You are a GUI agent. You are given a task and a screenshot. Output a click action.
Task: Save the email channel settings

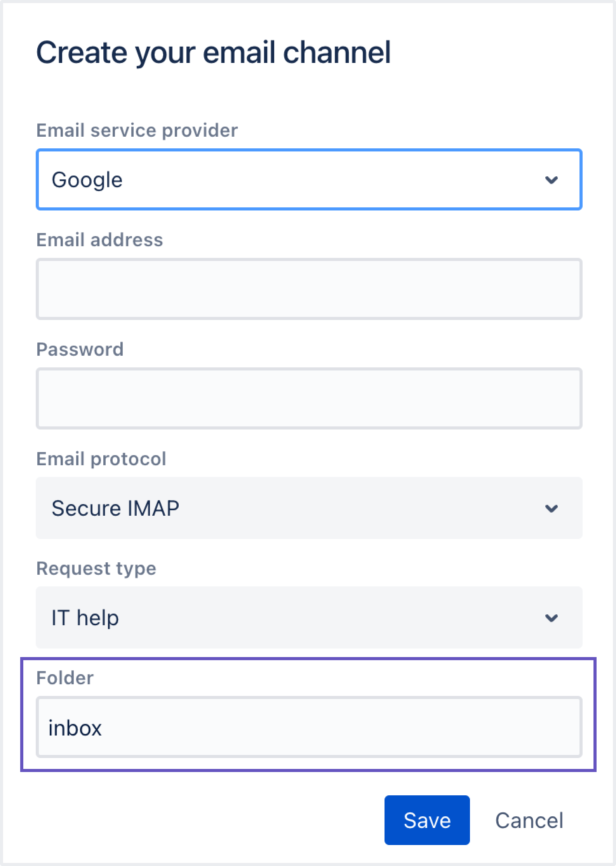[427, 820]
